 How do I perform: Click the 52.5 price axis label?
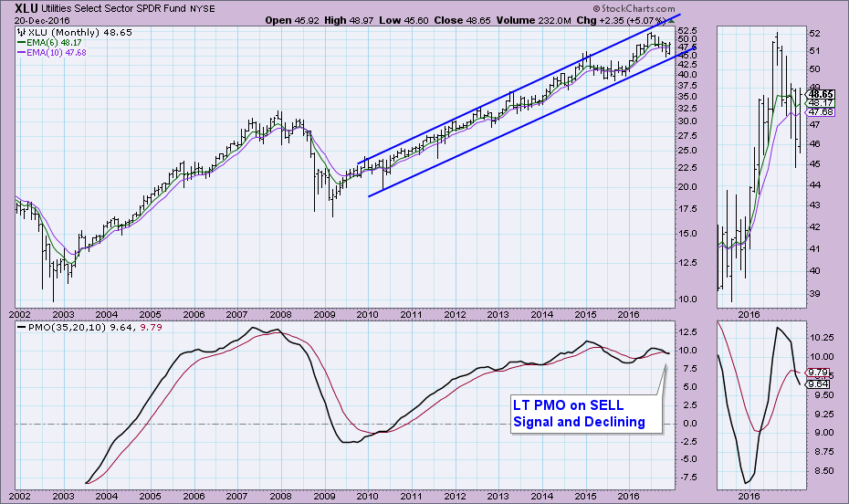[x=687, y=30]
